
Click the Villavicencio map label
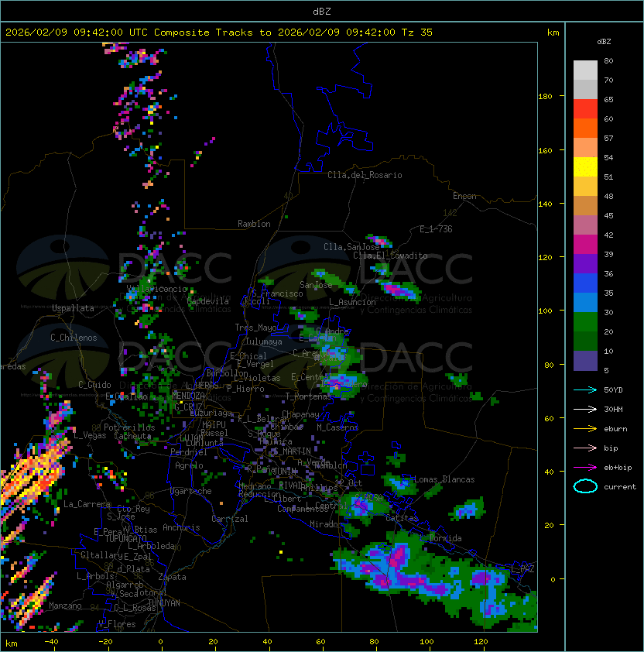157,289
